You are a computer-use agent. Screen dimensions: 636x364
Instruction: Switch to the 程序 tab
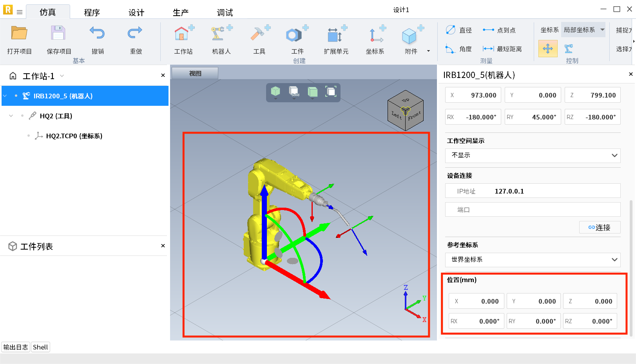92,13
